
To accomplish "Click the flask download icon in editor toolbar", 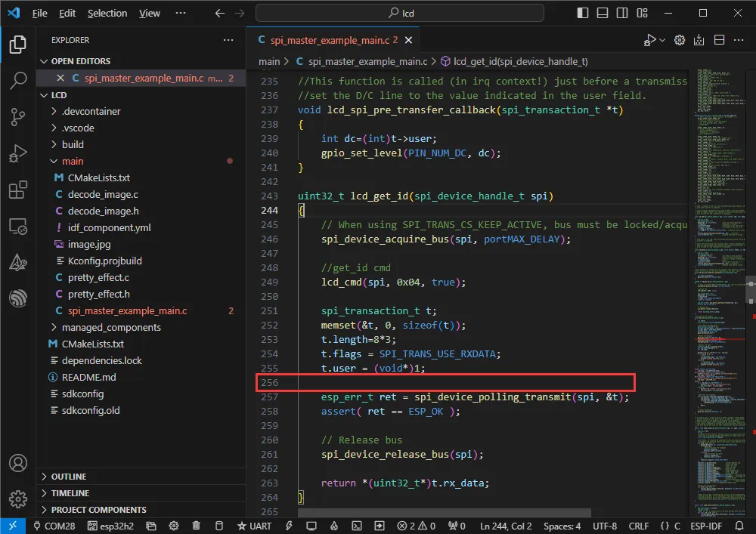I will click(x=699, y=40).
